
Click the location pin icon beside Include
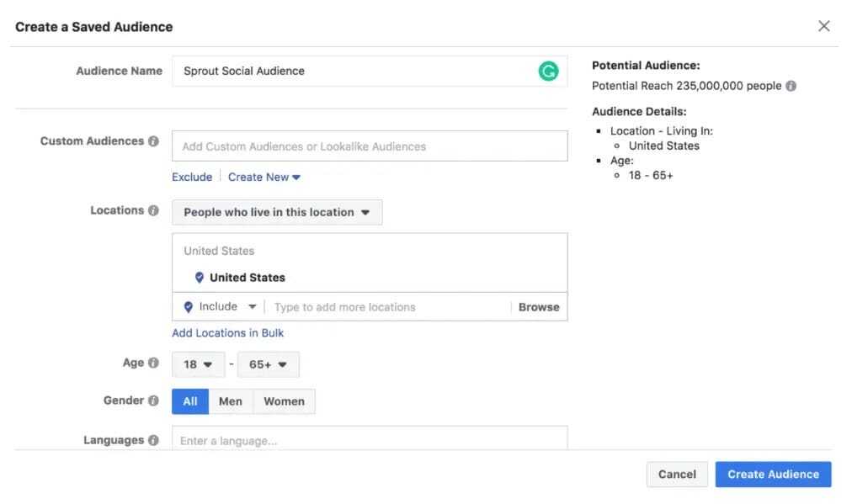tap(187, 306)
